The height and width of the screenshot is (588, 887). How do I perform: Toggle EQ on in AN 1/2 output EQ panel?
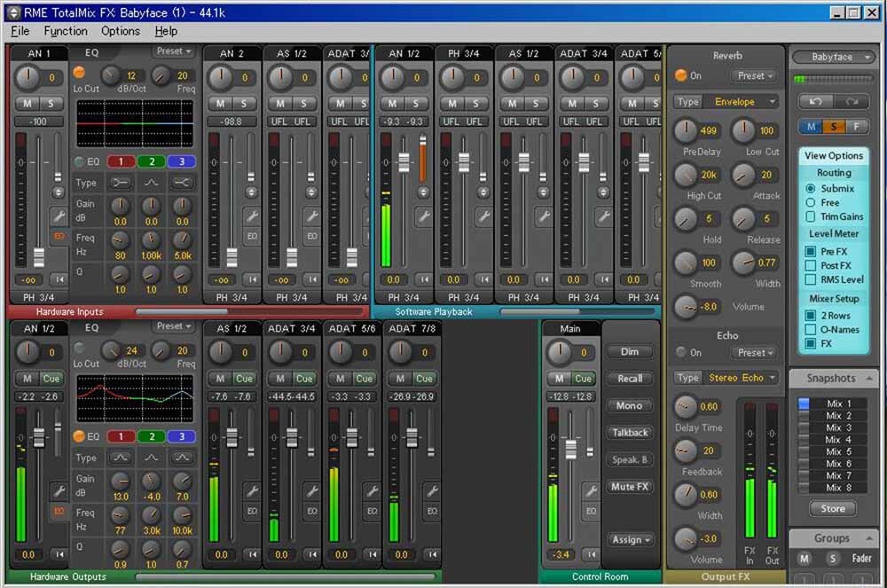click(x=79, y=436)
